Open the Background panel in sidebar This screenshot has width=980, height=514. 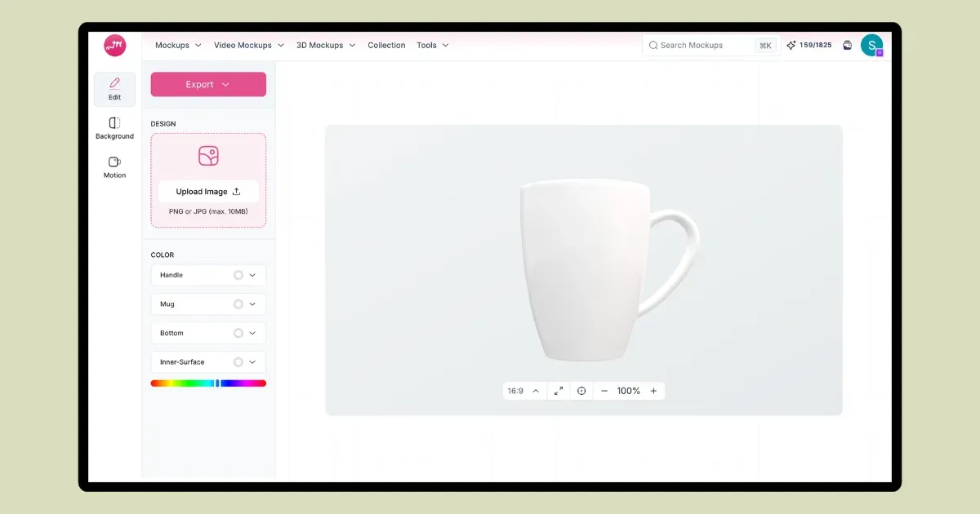[115, 128]
